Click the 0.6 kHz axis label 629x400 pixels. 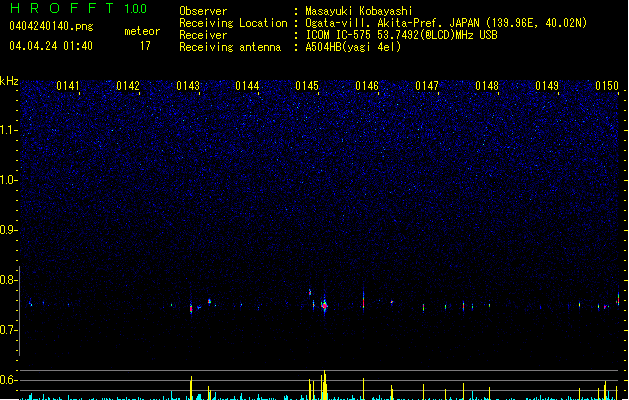point(8,380)
